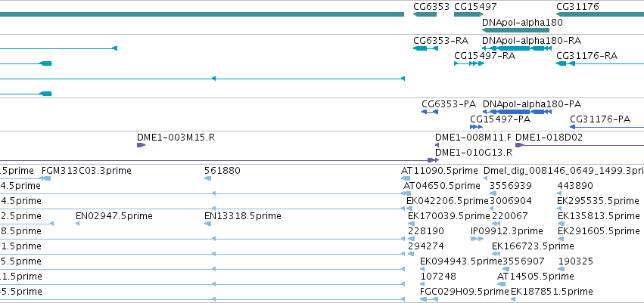644x303 pixels.
Task: Click the IP09912.3prime EST arrows
Action: pos(478,239)
